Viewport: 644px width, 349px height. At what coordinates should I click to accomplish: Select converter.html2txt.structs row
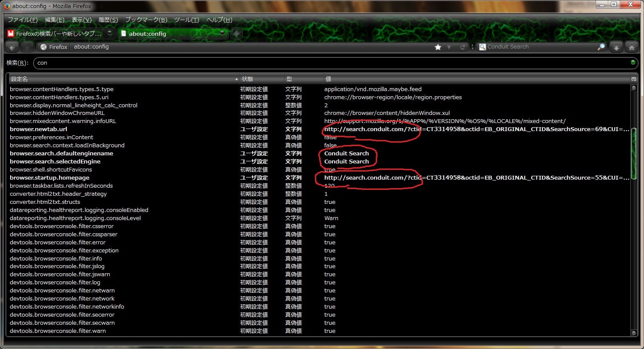pos(320,202)
